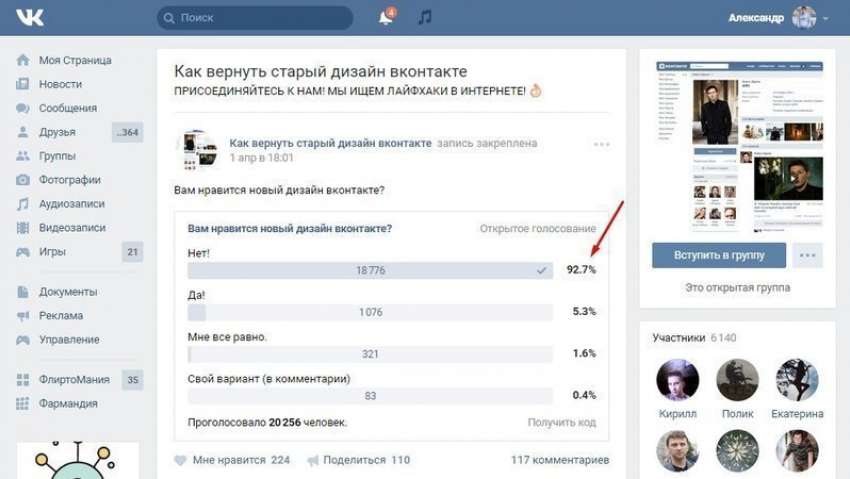Image resolution: width=850 pixels, height=479 pixels.
Task: Click the ФлиртоМания counter badge 35
Action: click(132, 380)
